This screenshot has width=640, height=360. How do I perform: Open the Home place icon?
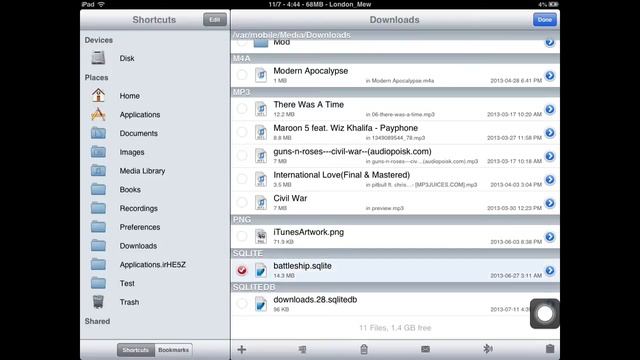coord(98,95)
